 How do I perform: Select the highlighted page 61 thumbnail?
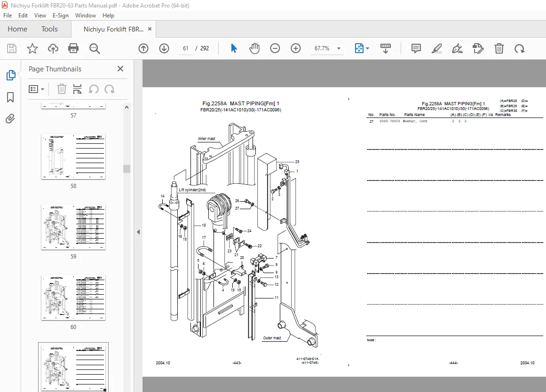click(73, 367)
